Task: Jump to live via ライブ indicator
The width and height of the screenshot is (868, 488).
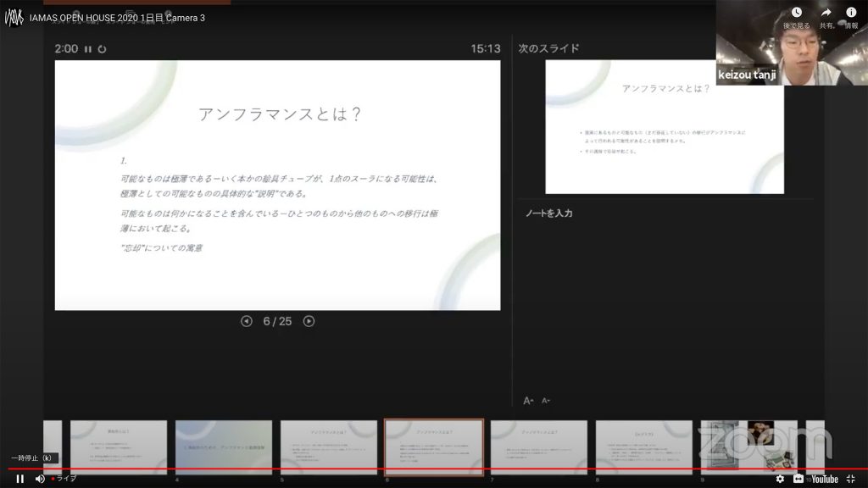Action: (64, 479)
